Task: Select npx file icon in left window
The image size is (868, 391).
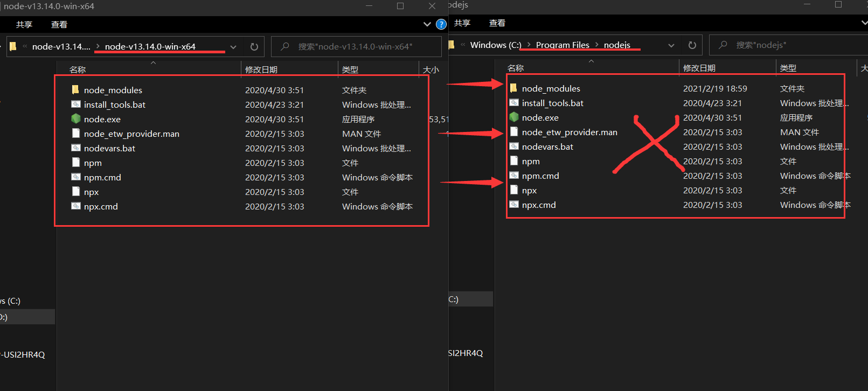Action: [x=75, y=192]
